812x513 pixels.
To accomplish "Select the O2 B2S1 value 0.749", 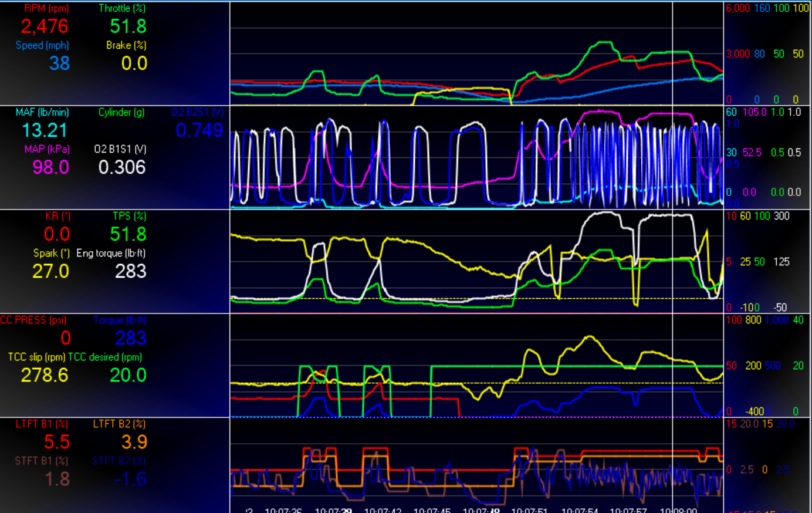I will point(199,130).
